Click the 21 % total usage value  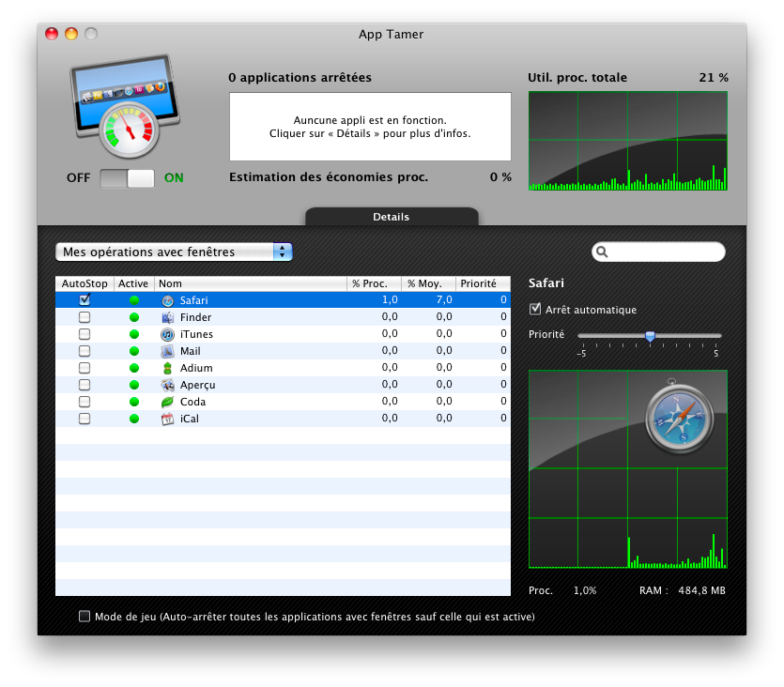pyautogui.click(x=714, y=78)
